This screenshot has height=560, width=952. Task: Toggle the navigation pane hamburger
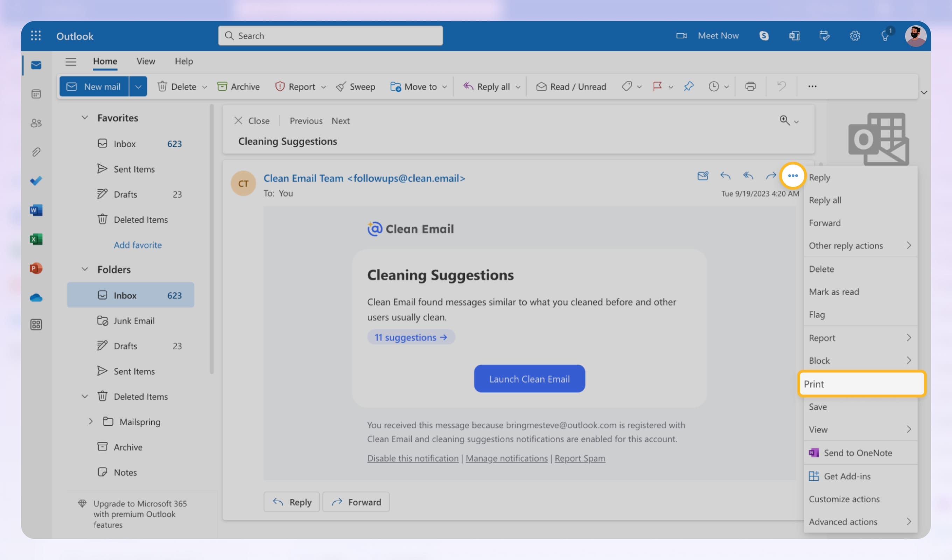pyautogui.click(x=71, y=62)
